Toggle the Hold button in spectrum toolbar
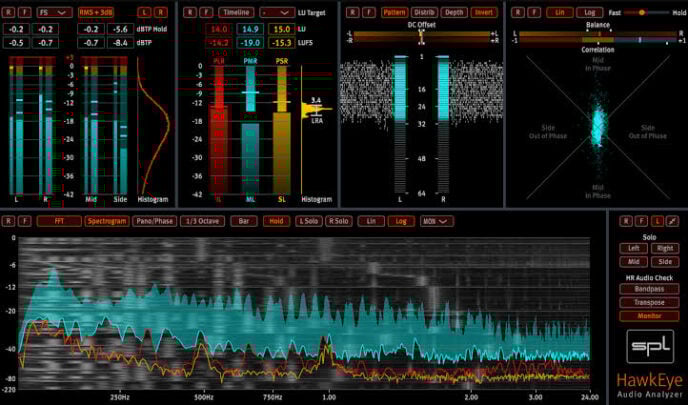688x405 pixels. 274,220
